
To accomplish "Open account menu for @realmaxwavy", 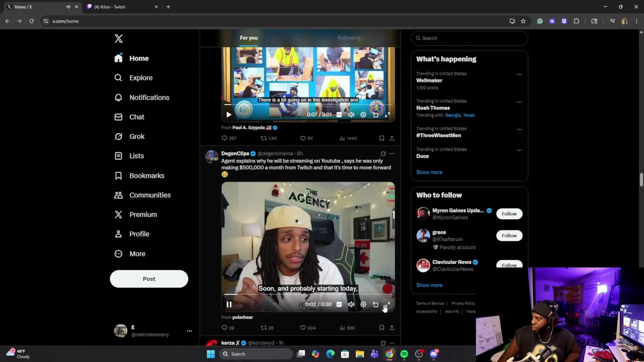I will (189, 331).
